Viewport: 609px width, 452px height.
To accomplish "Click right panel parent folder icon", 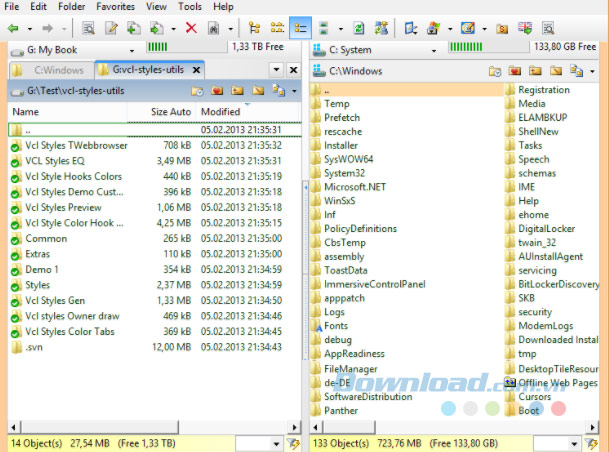I will 535,71.
